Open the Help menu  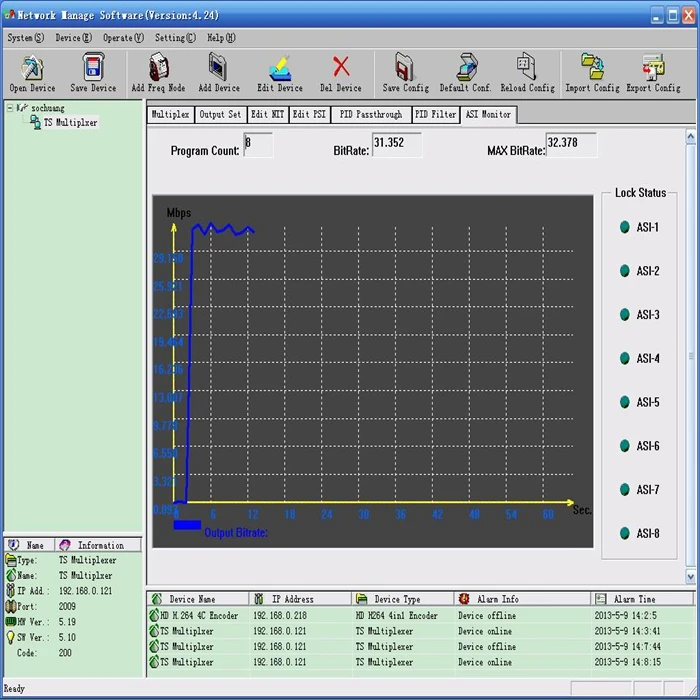(221, 38)
